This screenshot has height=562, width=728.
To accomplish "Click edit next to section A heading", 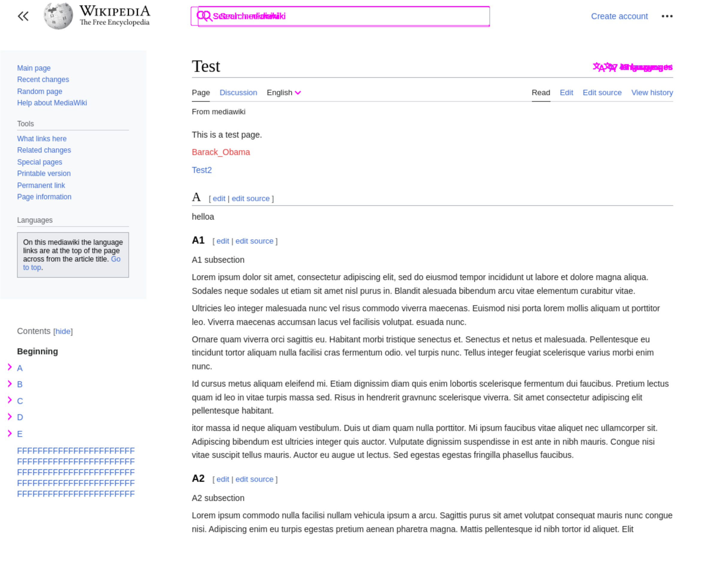I will (219, 198).
